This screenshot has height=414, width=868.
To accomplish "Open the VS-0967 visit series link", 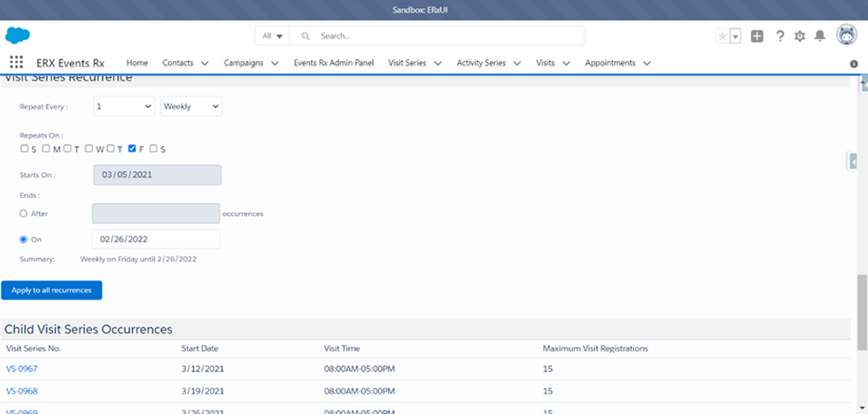I will coord(22,369).
